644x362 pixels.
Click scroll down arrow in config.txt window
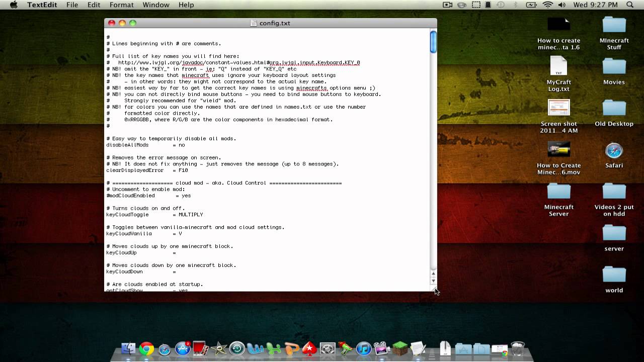tap(433, 281)
